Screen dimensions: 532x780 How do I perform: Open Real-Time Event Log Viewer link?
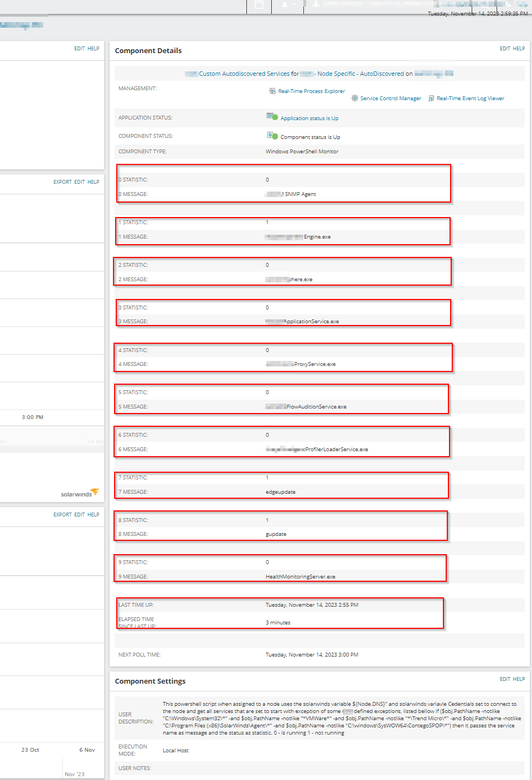471,99
